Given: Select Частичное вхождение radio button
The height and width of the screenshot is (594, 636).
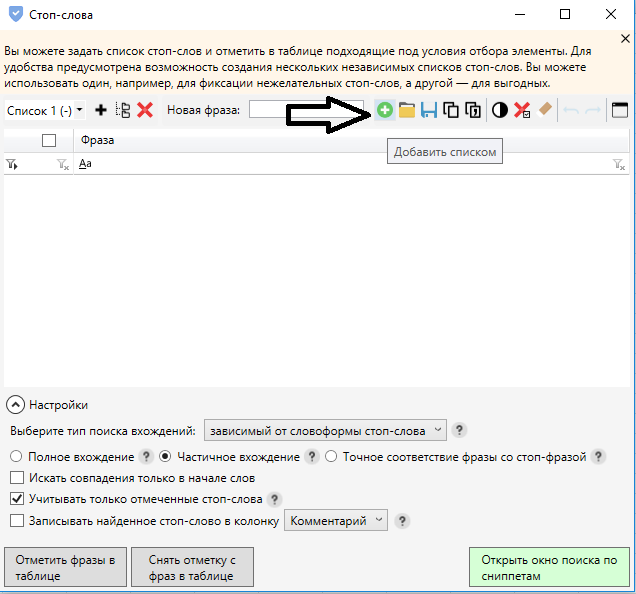Looking at the screenshot, I should click(x=165, y=456).
